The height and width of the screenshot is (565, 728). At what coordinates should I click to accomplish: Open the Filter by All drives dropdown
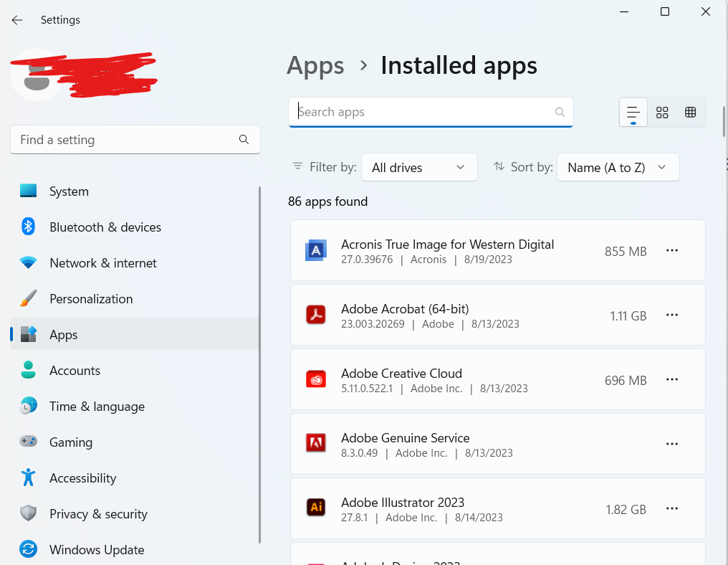pos(419,167)
